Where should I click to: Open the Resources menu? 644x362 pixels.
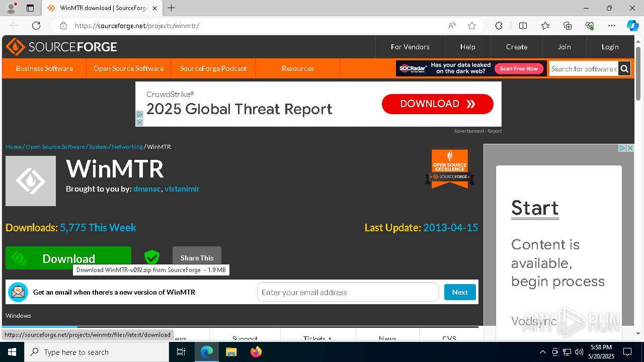297,68
